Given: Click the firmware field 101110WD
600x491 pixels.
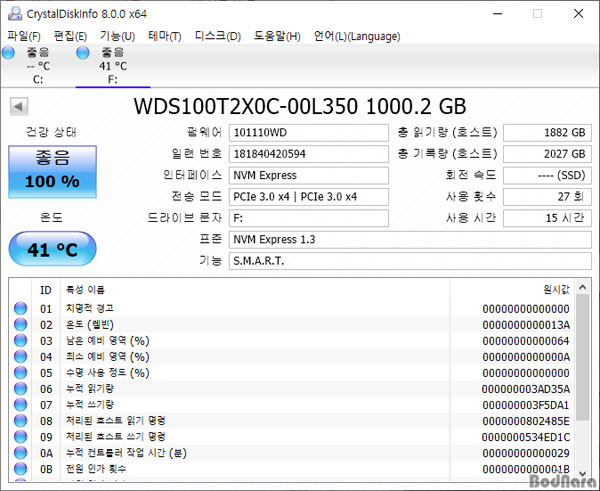Looking at the screenshot, I should tap(309, 133).
